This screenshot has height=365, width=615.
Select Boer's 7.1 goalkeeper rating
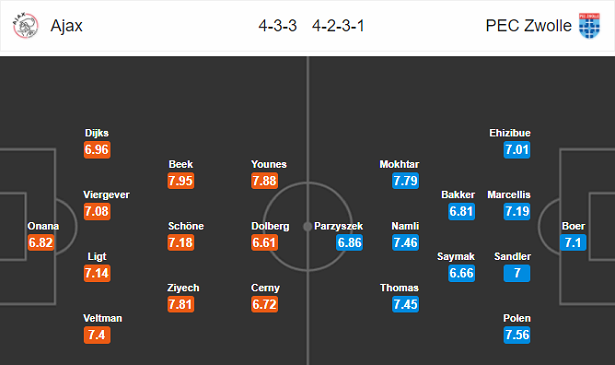coord(573,242)
